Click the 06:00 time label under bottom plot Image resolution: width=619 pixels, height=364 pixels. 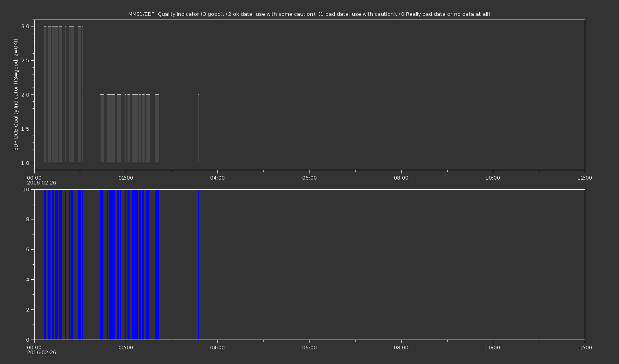pyautogui.click(x=309, y=348)
